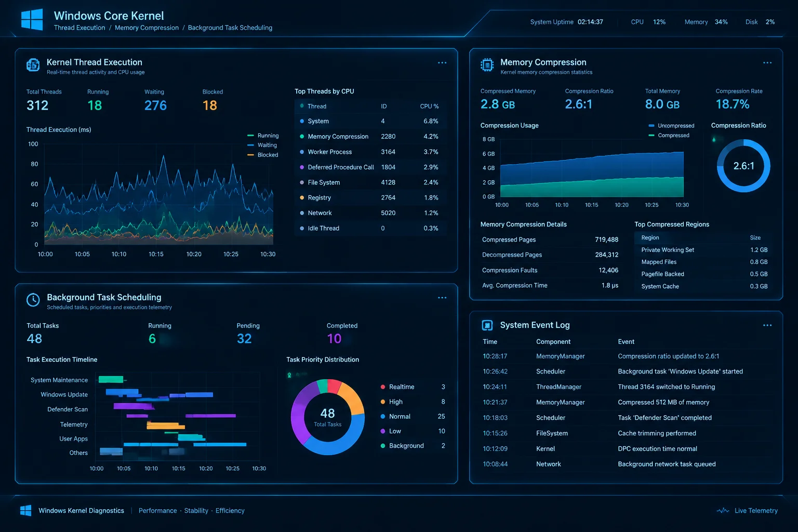The height and width of the screenshot is (532, 798).
Task: Open the Efficiency footer link
Action: coord(230,511)
